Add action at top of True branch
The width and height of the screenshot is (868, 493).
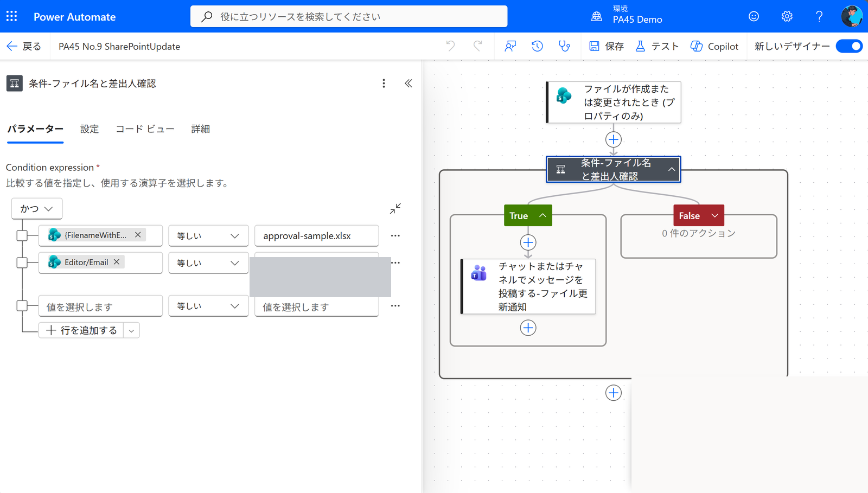[528, 242]
